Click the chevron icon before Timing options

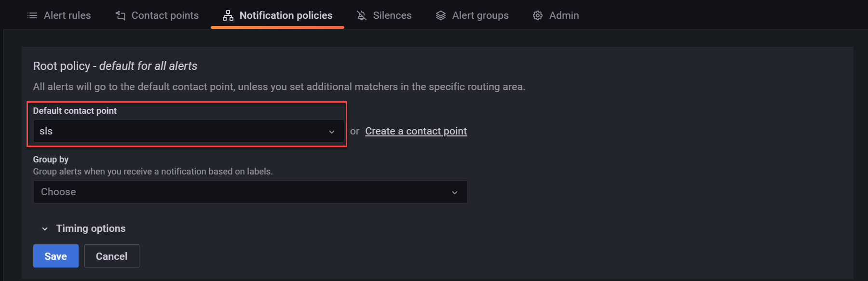(x=44, y=228)
